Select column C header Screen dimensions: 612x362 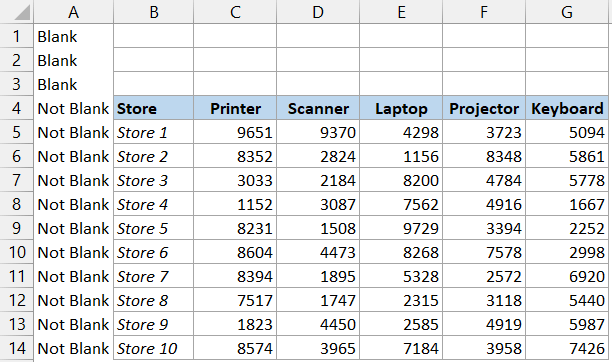pyautogui.click(x=235, y=12)
